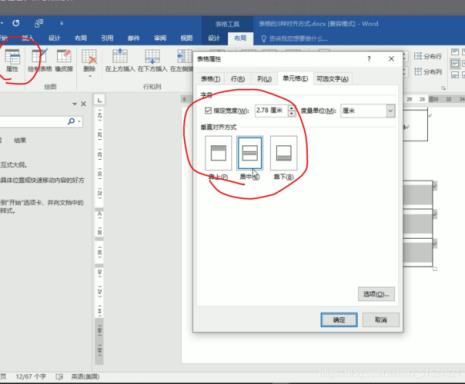Align cell text top left in ribbon
The width and height of the screenshot is (465, 384).
455,52
